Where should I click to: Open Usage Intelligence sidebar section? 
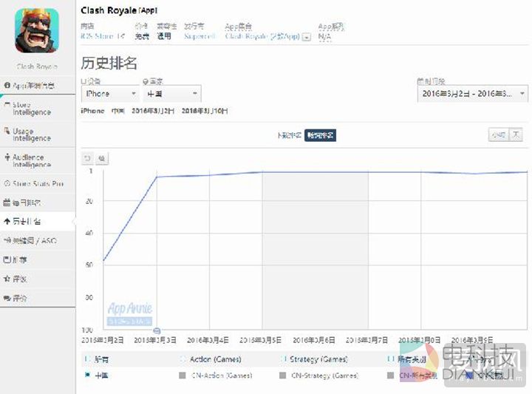coord(38,135)
